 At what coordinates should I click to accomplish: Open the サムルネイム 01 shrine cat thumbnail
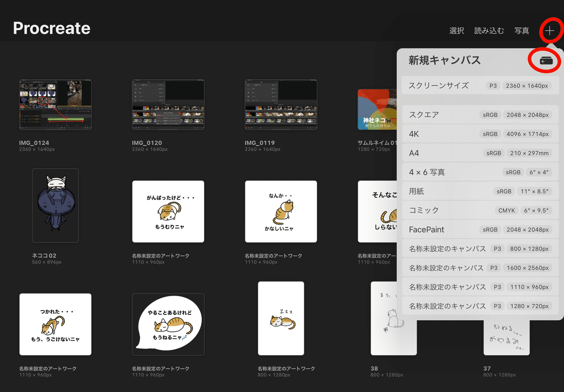tap(377, 110)
